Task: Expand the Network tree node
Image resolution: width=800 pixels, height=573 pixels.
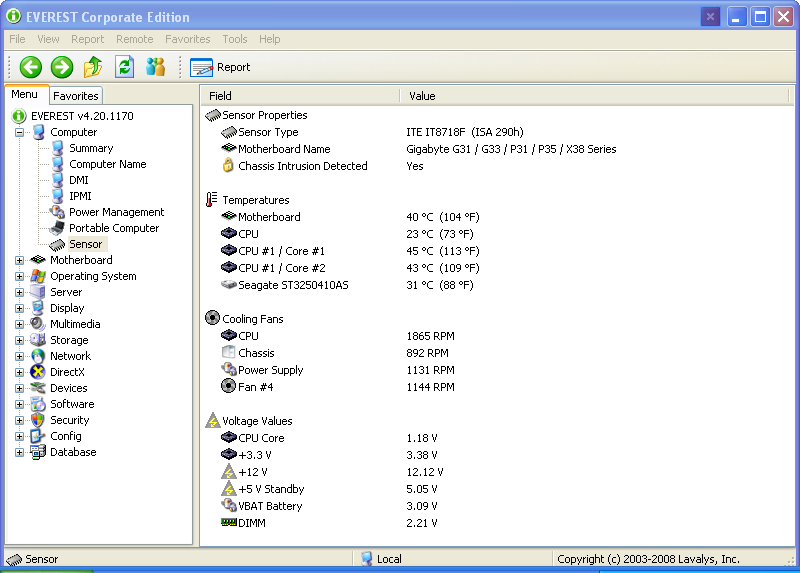Action: [x=19, y=357]
